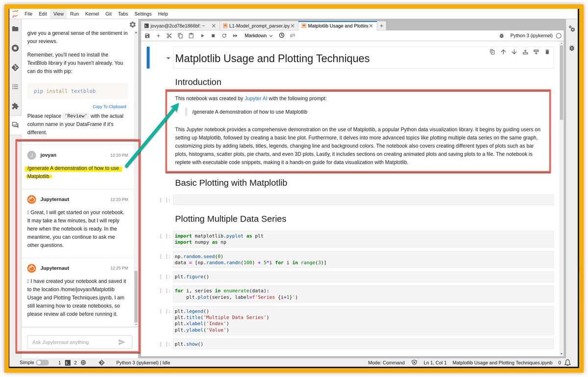Click the terminals count icon in status bar
Screen dimensions: 588x377
pos(68,363)
